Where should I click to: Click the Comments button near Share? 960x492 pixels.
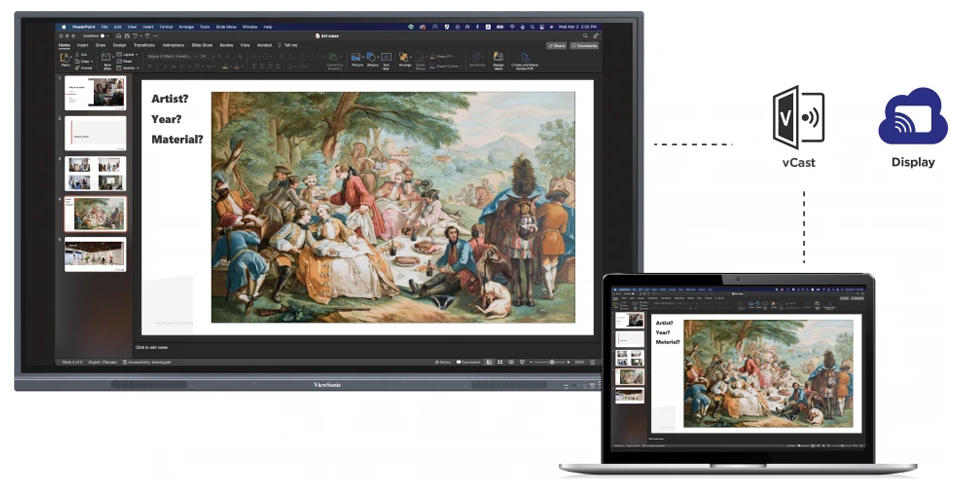click(x=584, y=46)
